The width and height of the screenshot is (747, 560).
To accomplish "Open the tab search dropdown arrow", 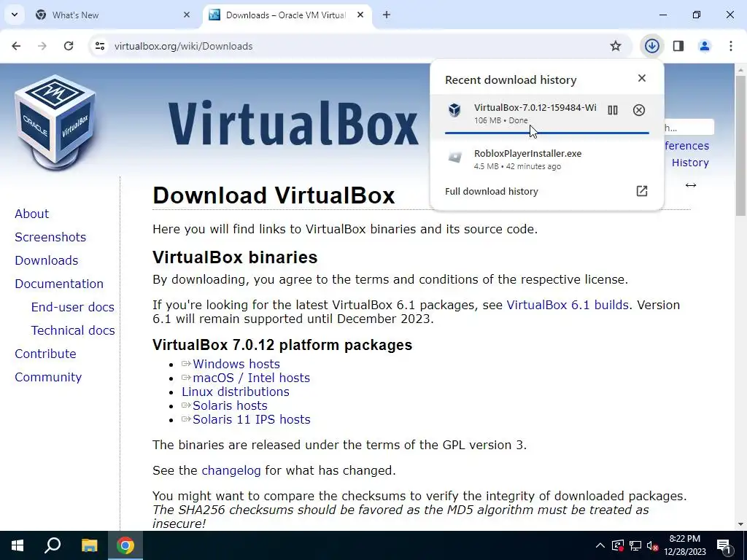I will point(15,15).
